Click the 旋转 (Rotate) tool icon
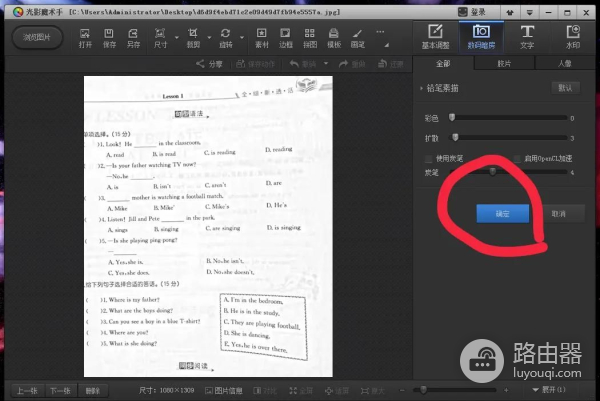The image size is (600, 401). tap(225, 36)
